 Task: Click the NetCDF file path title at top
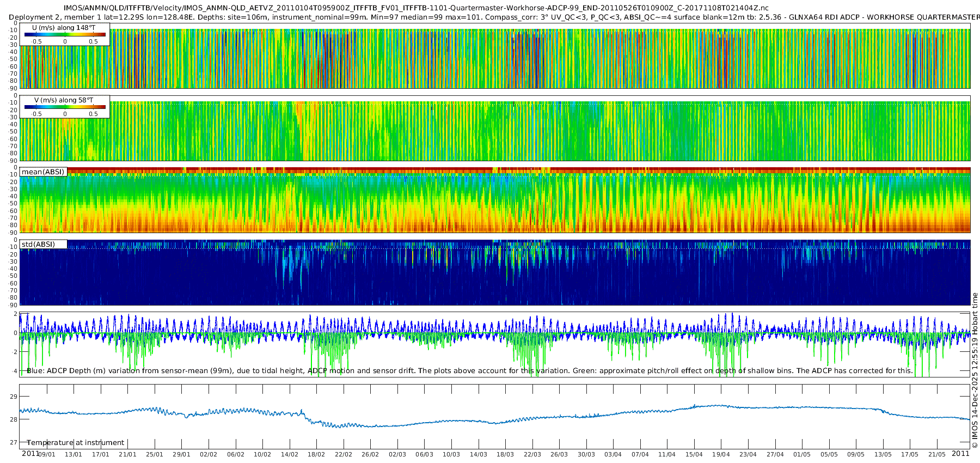[x=416, y=8]
